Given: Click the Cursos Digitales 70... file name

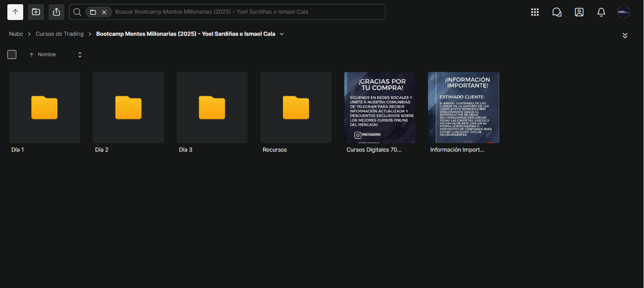Looking at the screenshot, I should click(x=374, y=150).
